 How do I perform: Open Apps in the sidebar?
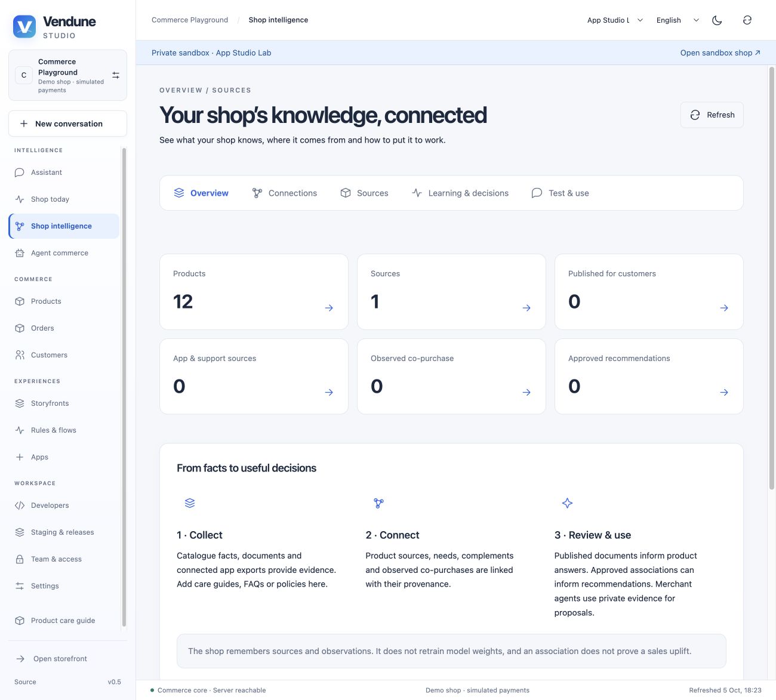pyautogui.click(x=64, y=457)
